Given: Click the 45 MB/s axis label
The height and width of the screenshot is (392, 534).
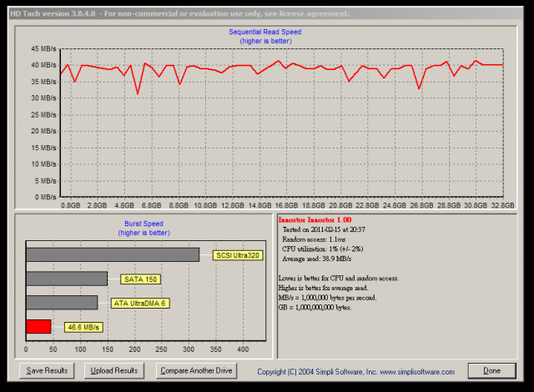Looking at the screenshot, I should coord(43,48).
